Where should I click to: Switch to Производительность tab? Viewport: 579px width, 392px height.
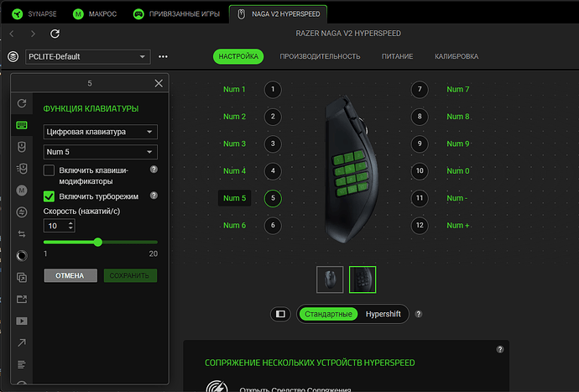(320, 56)
